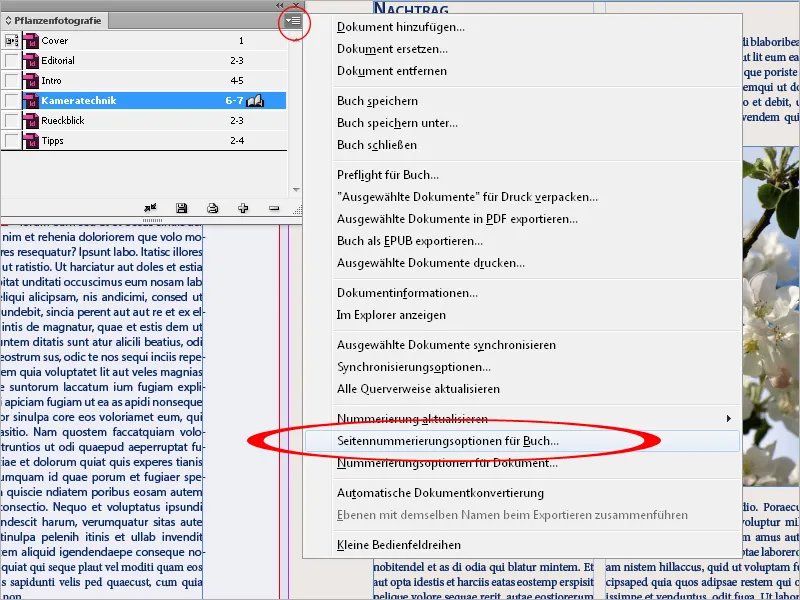This screenshot has height=600, width=800.
Task: Set Kameratechnik as style source checkbox
Action: pyautogui.click(x=11, y=101)
